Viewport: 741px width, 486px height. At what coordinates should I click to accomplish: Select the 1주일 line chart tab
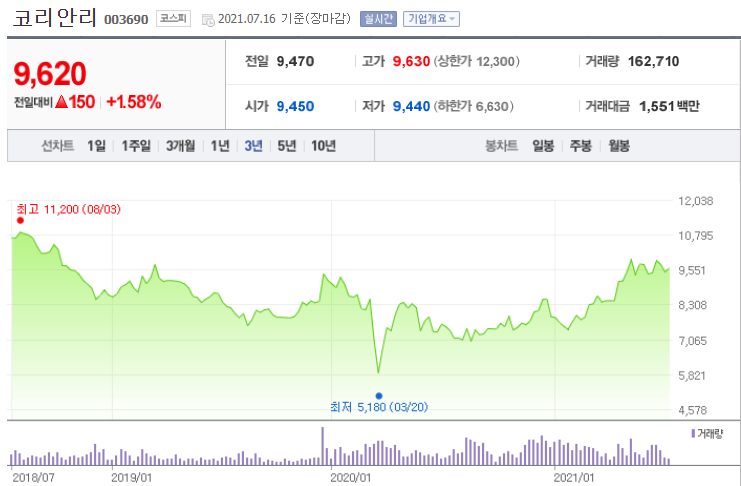136,146
